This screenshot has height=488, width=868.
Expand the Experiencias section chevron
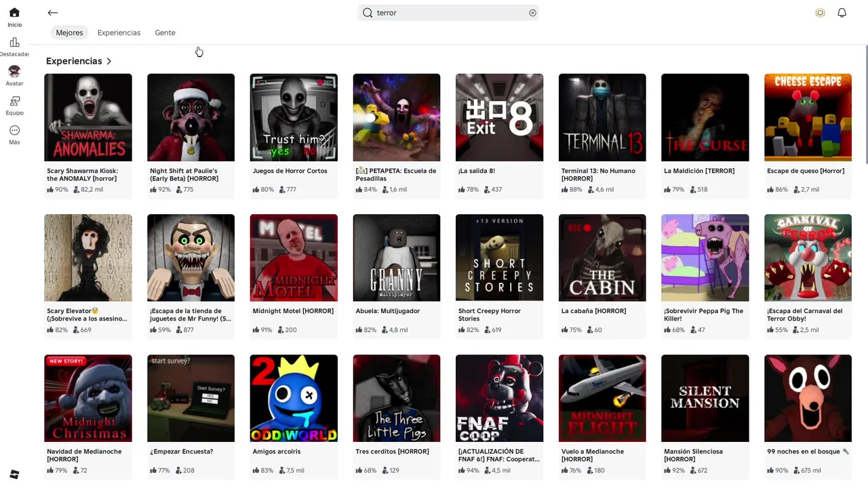108,61
